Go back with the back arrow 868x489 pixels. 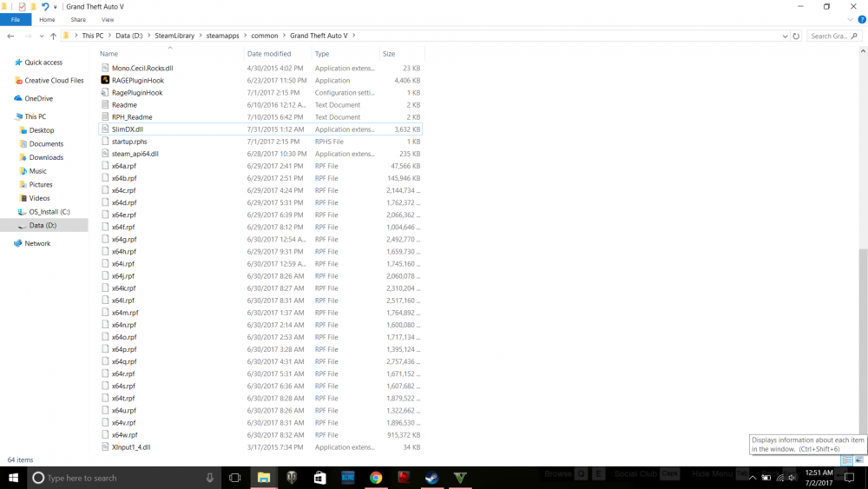pyautogui.click(x=10, y=36)
